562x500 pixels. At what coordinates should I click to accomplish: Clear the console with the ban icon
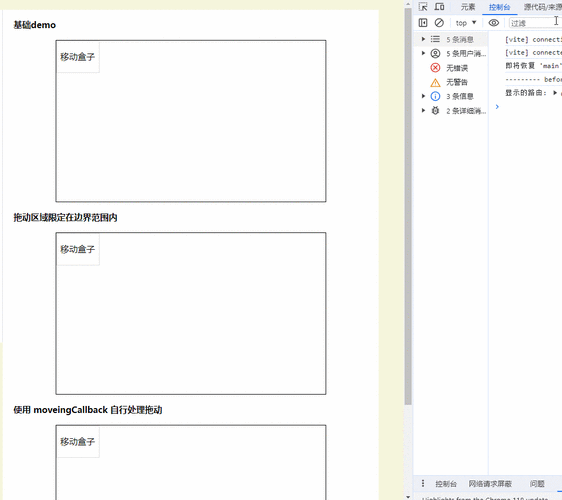point(439,23)
